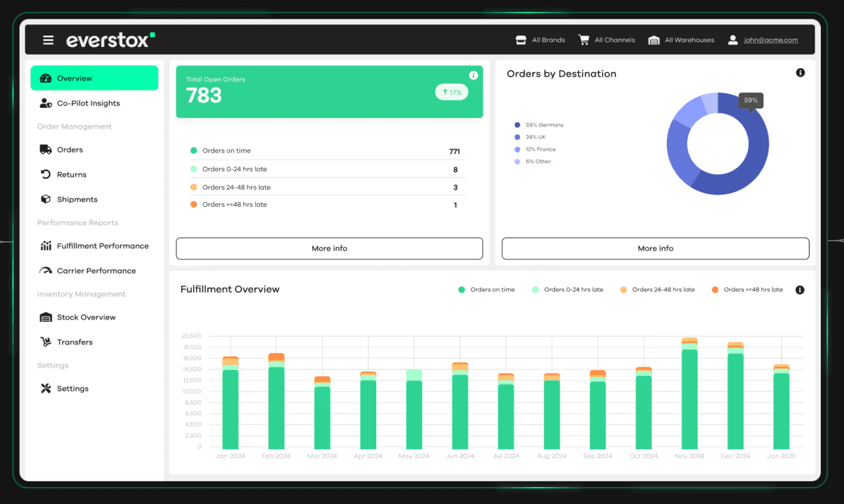844x504 pixels.
Task: Click the 24% UK legend entry
Action: pyautogui.click(x=530, y=137)
